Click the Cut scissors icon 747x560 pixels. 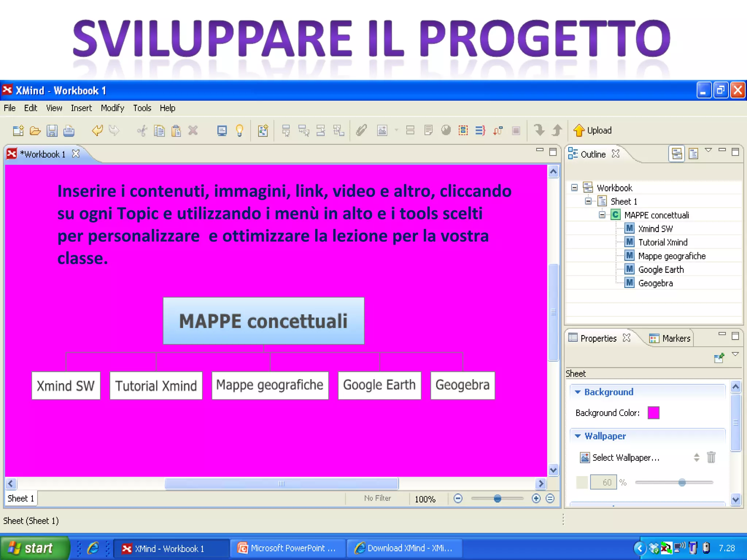coord(142,131)
